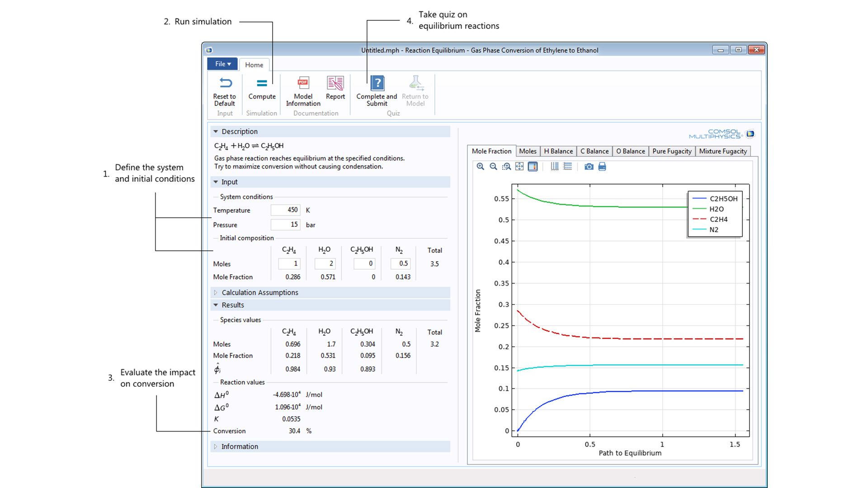The width and height of the screenshot is (868, 488).
Task: Click Reset to Default button
Action: 225,91
